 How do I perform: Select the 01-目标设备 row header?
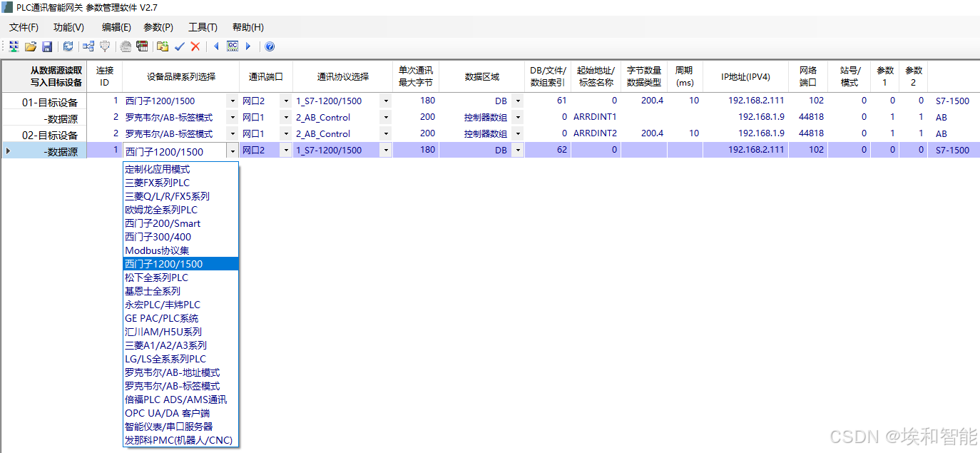point(44,101)
